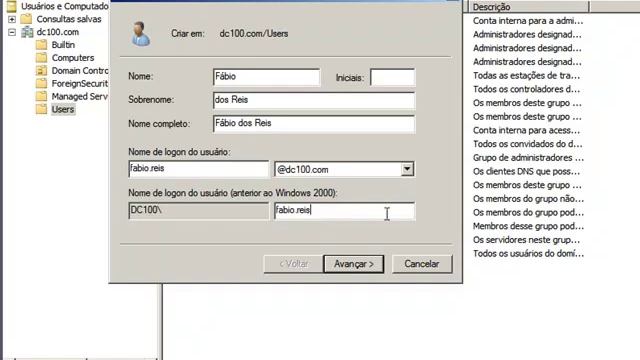Viewport: 640px width, 360px height.
Task: Click the Managed Service Accounts folder icon
Action: click(41, 96)
